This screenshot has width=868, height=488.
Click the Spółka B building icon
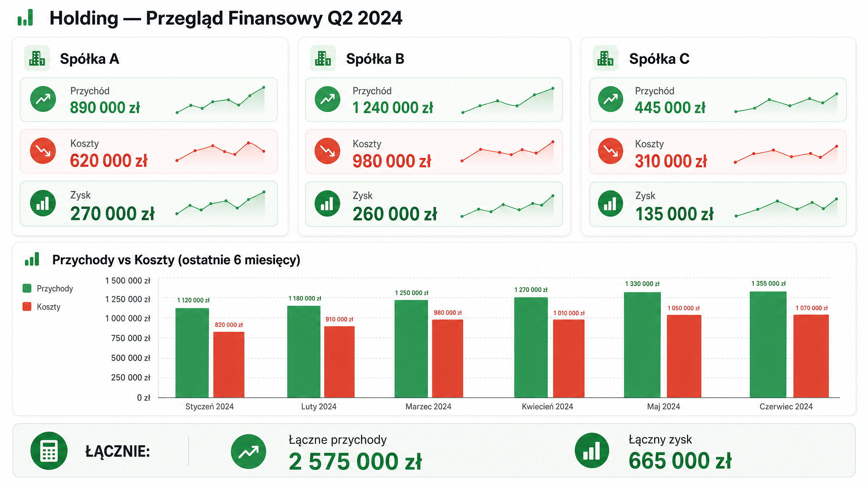point(323,58)
